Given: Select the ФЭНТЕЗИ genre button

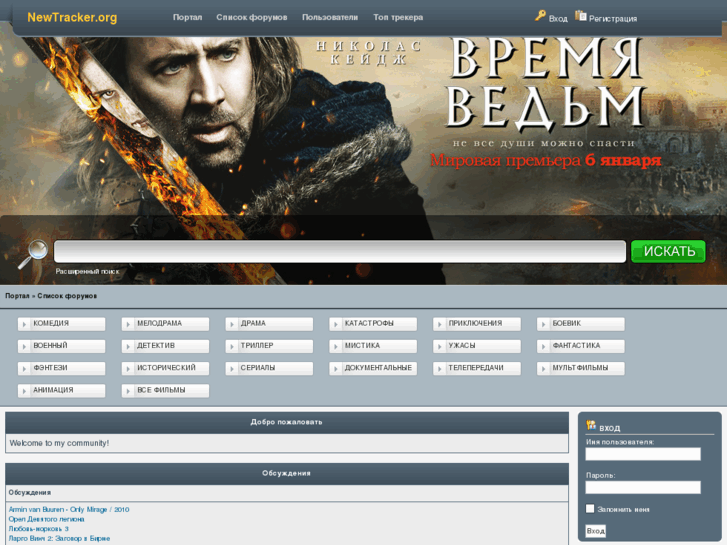Looking at the screenshot, I should click(x=62, y=368).
